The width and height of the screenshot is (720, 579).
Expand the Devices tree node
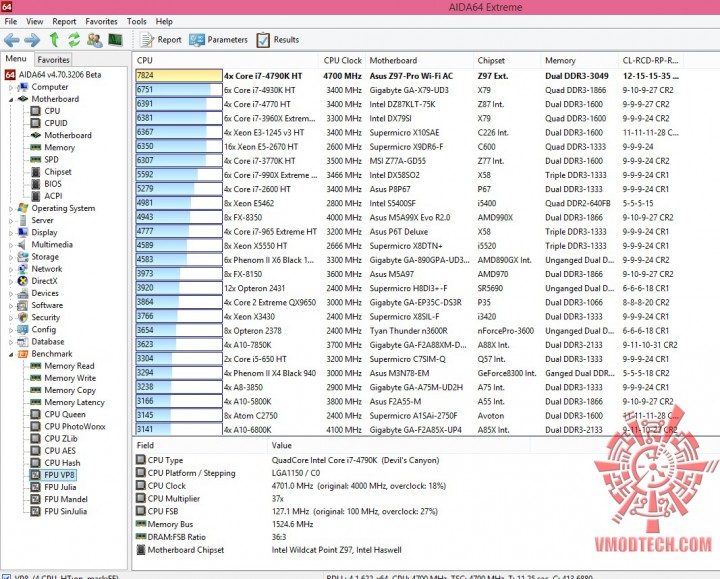(x=11, y=293)
